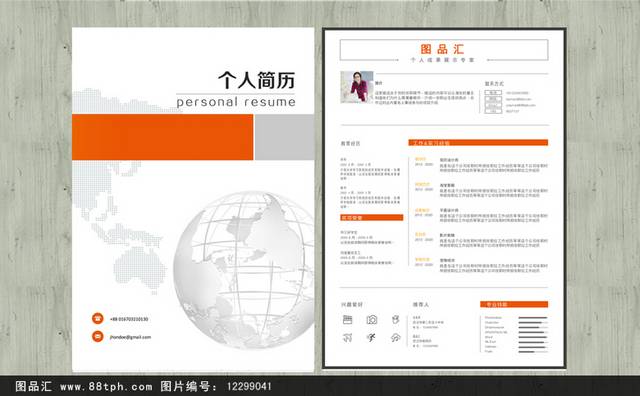Click the 联系方式 section heading

[494, 84]
